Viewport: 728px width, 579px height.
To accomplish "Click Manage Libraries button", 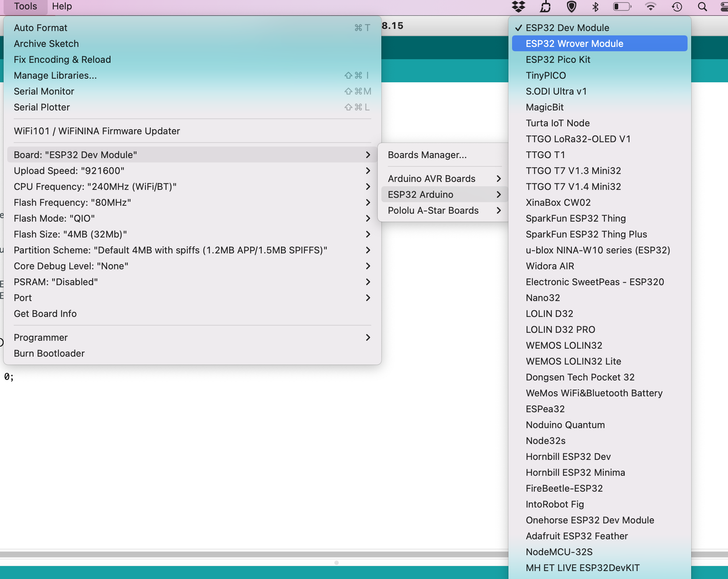I will point(55,75).
